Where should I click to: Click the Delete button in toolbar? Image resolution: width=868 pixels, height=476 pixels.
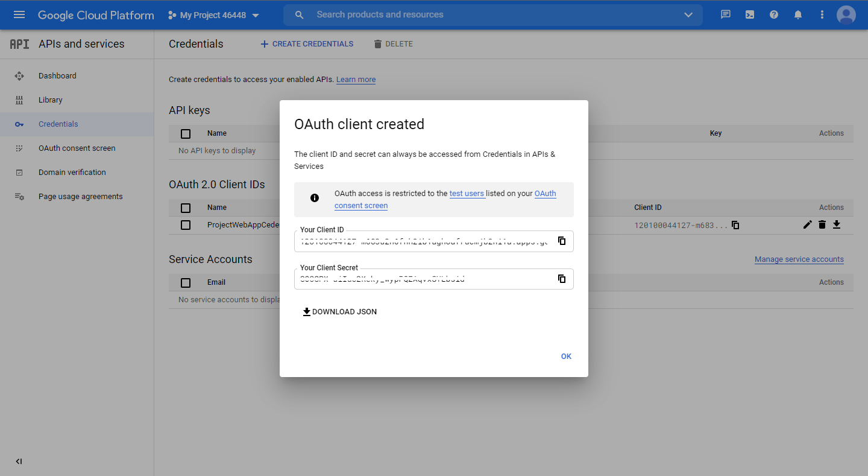coord(393,44)
